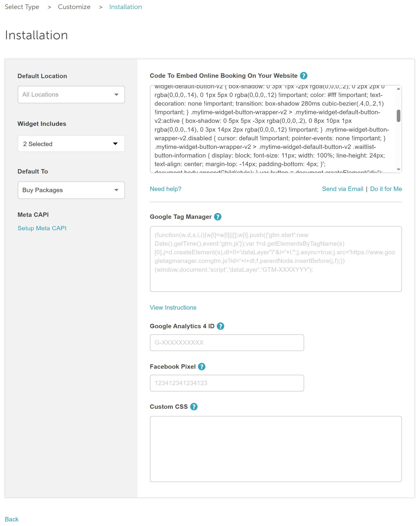The width and height of the screenshot is (420, 526).
Task: Go to Customize breadcrumb step
Action: (x=74, y=7)
